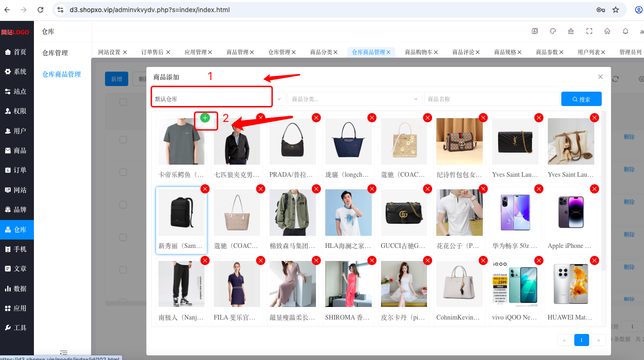This screenshot has width=644, height=360.
Task: Close the 仓库商品管理 tab with its X
Action: [388, 52]
